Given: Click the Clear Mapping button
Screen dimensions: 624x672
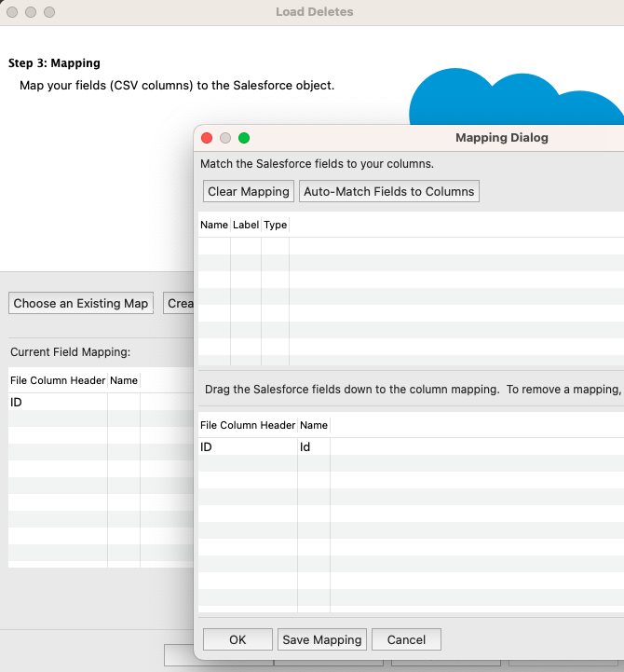Looking at the screenshot, I should click(x=249, y=191).
